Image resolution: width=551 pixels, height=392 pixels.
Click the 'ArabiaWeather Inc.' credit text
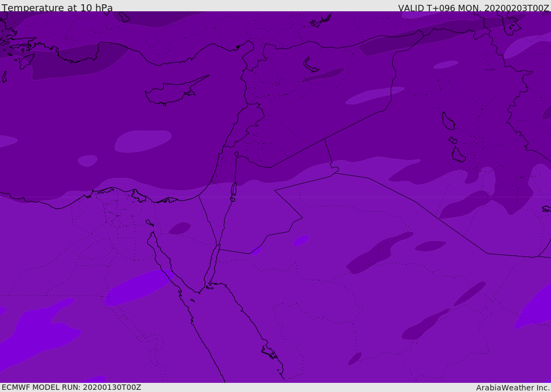pyautogui.click(x=513, y=388)
